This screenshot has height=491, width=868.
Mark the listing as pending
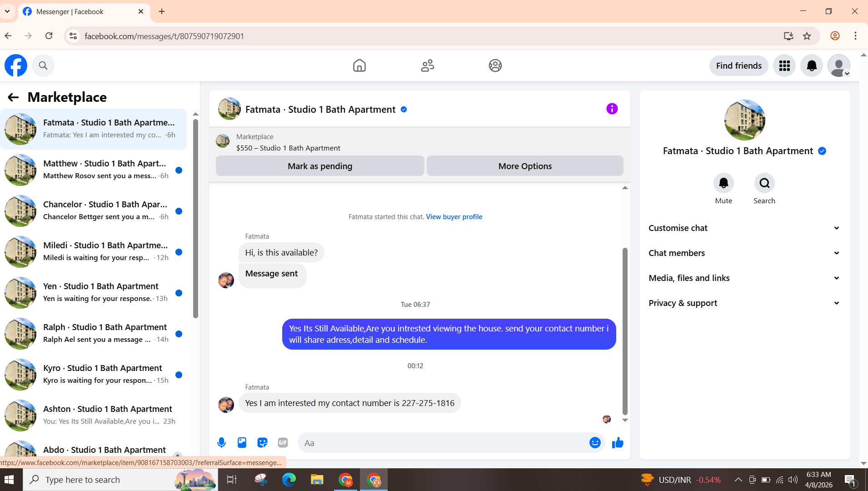click(x=320, y=166)
